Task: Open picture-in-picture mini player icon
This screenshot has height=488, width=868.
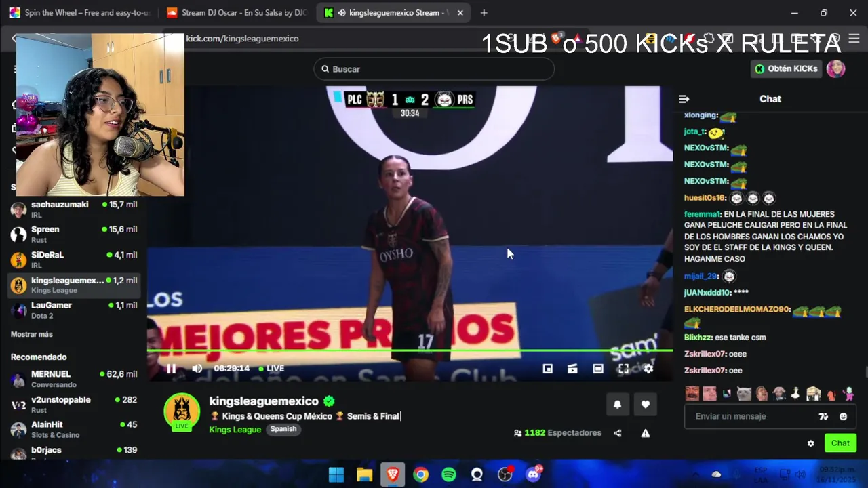Action: (547, 369)
